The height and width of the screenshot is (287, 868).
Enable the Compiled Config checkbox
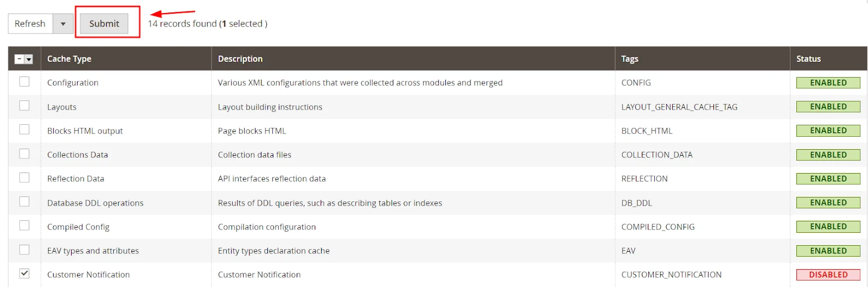click(24, 226)
